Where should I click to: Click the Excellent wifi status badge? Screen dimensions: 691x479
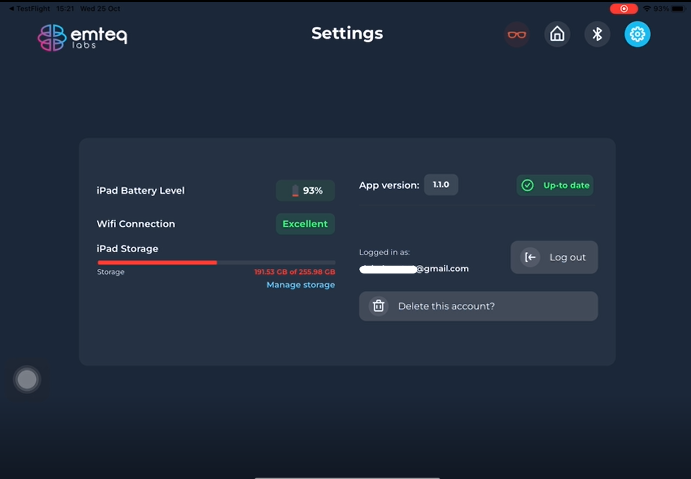[305, 224]
